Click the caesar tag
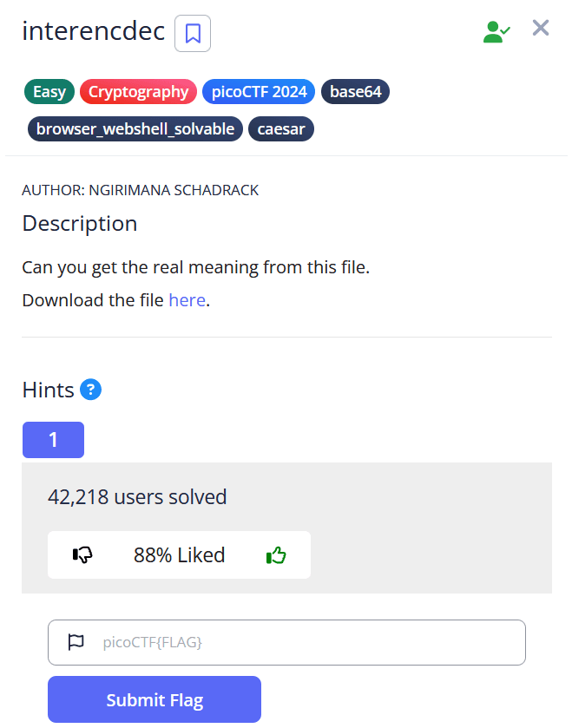The height and width of the screenshot is (728, 572). click(282, 129)
